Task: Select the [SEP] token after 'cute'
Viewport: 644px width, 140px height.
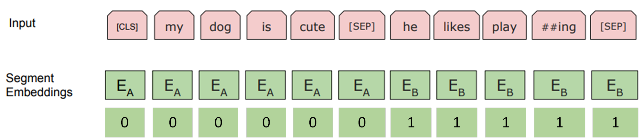Action: 362,26
